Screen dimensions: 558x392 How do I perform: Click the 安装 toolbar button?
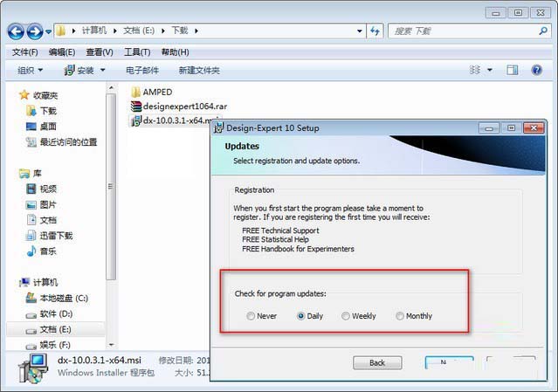coord(79,71)
